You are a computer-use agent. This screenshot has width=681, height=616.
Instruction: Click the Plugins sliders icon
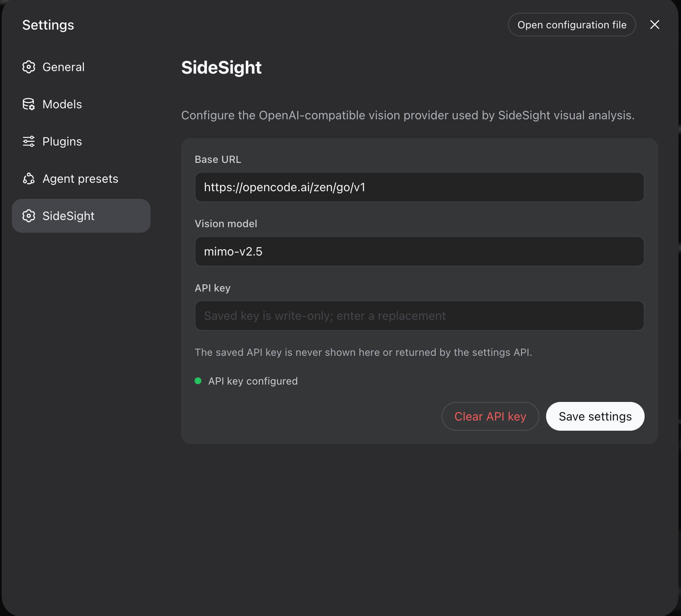click(29, 141)
